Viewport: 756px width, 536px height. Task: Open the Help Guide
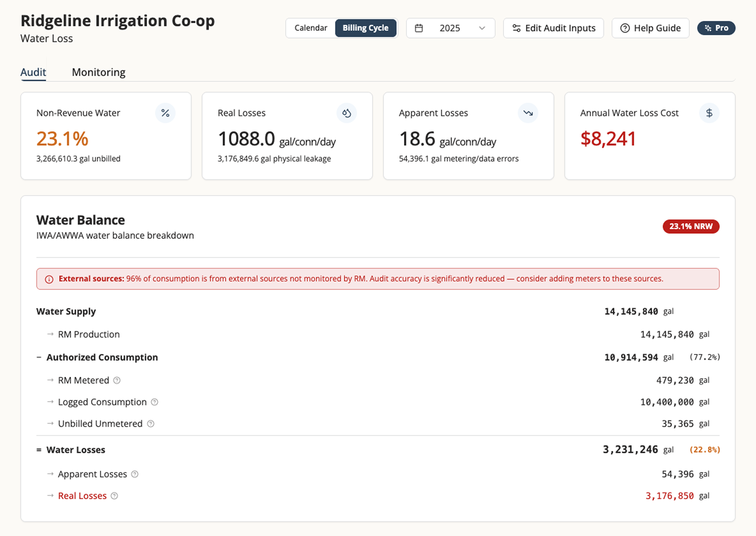pyautogui.click(x=650, y=28)
